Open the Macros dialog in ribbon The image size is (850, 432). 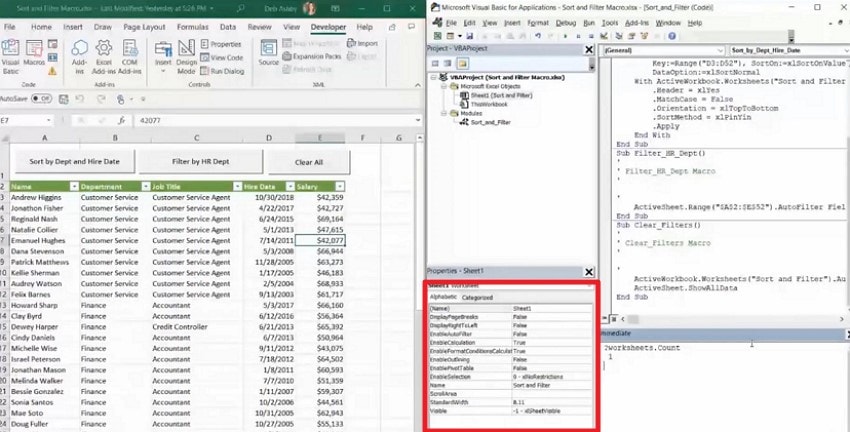click(x=34, y=54)
